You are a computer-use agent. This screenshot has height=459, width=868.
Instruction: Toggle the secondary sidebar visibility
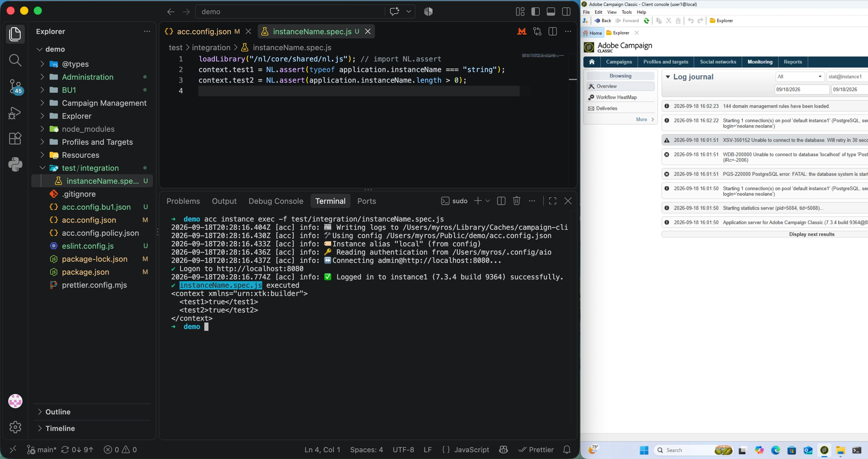pyautogui.click(x=567, y=12)
